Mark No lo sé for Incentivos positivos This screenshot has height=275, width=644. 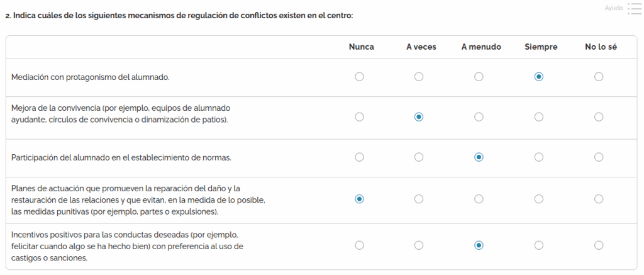tap(599, 245)
